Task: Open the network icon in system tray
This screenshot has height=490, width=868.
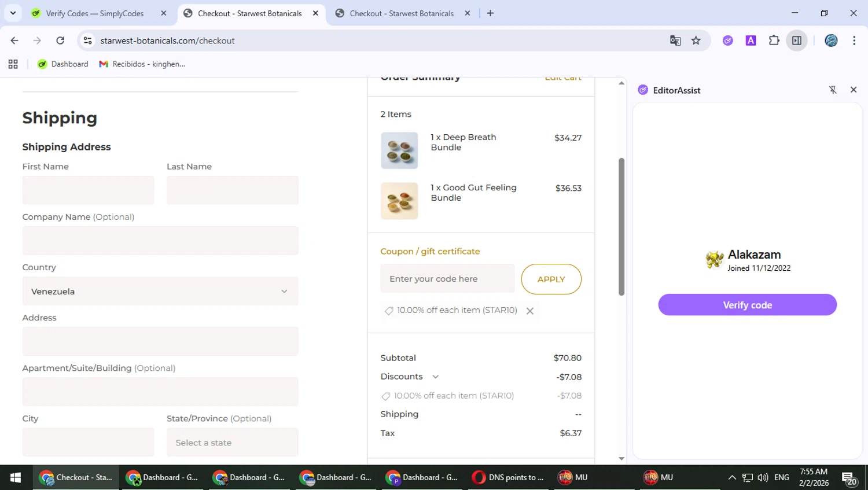Action: click(748, 477)
